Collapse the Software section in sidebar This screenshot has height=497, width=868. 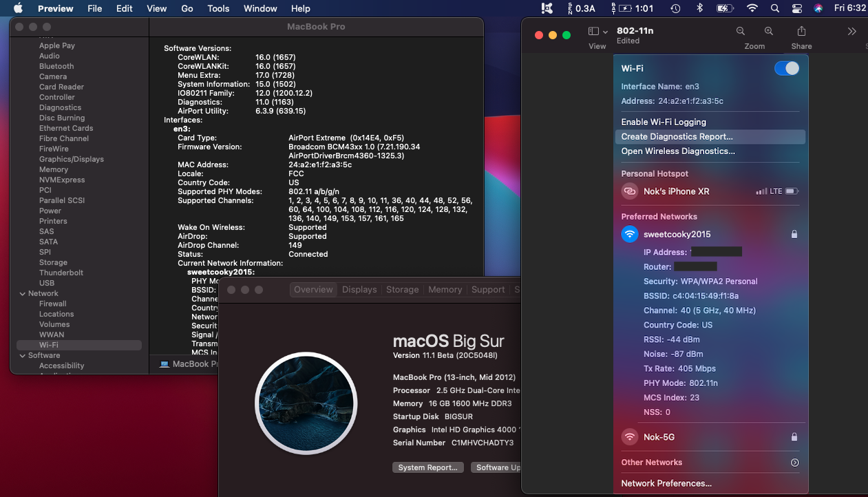22,355
